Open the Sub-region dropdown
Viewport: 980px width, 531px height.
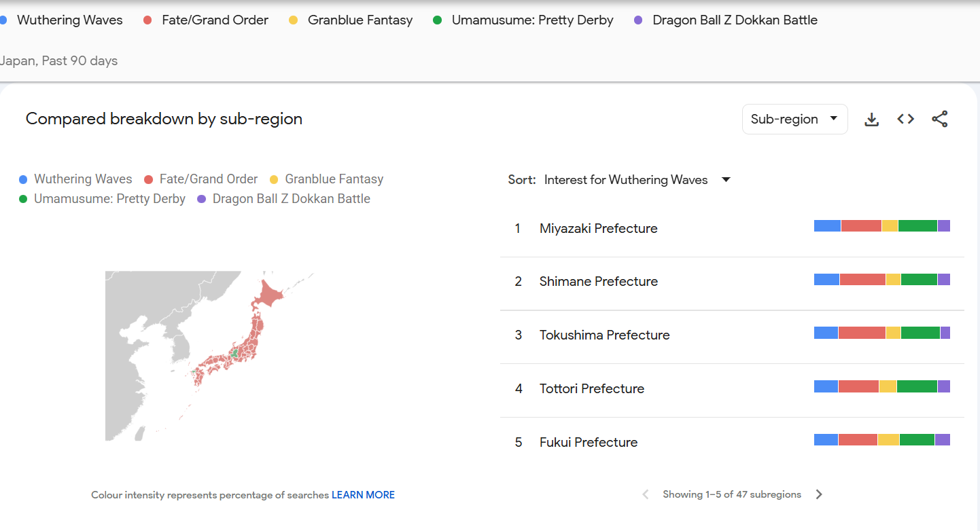coord(794,120)
